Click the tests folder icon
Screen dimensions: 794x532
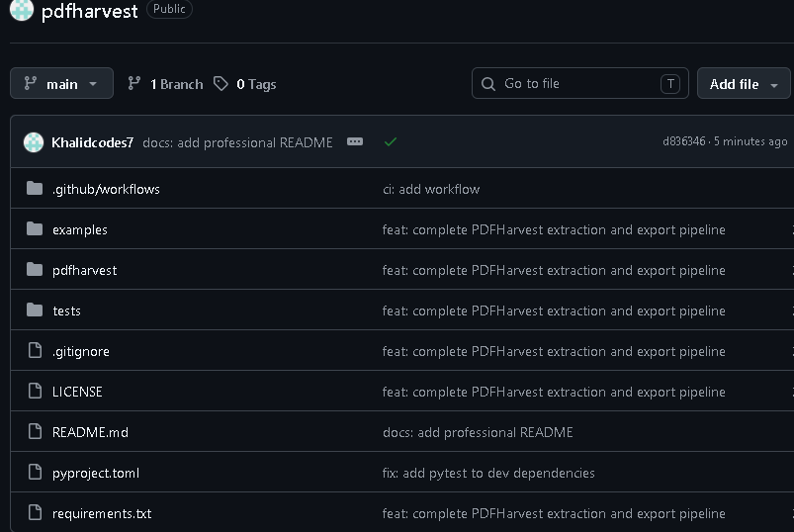[x=35, y=310]
